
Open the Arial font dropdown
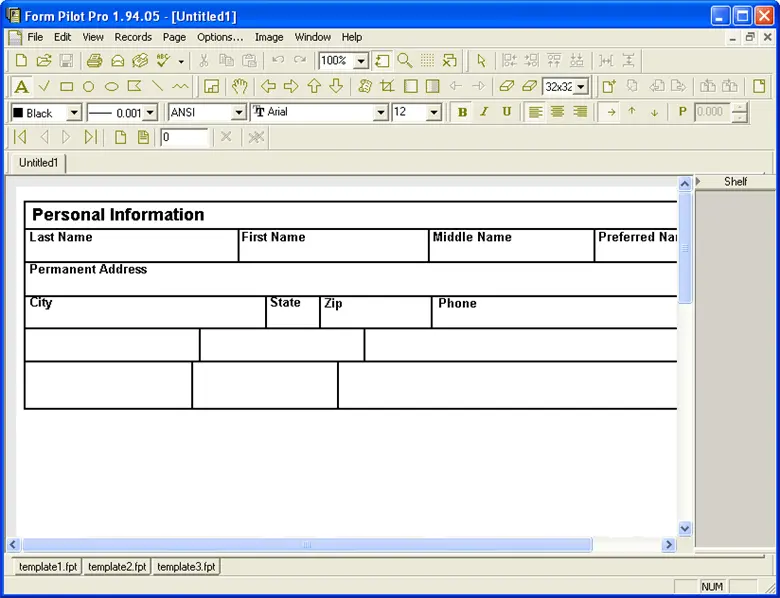tap(380, 113)
